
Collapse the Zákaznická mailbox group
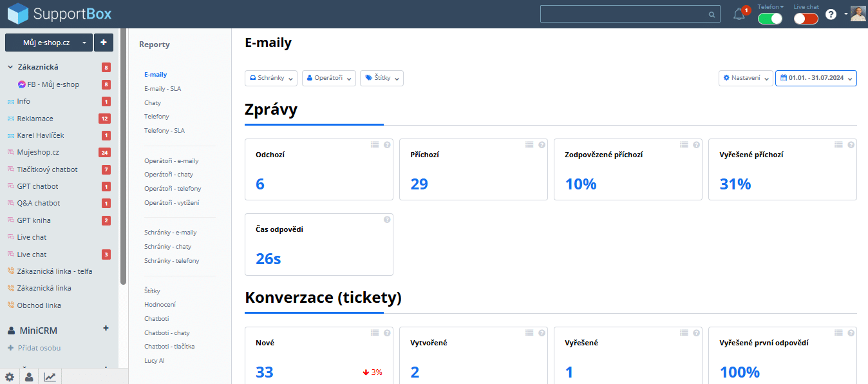click(x=10, y=67)
